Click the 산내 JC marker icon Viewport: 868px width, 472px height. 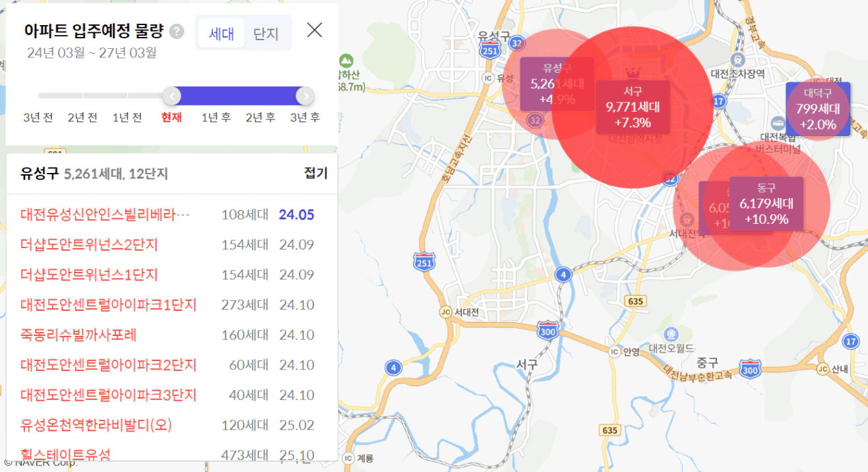point(822,368)
